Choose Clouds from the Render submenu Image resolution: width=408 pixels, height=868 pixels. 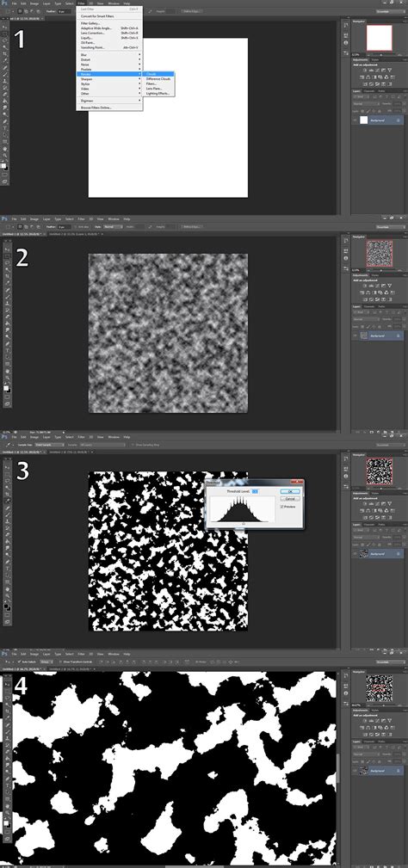click(158, 74)
